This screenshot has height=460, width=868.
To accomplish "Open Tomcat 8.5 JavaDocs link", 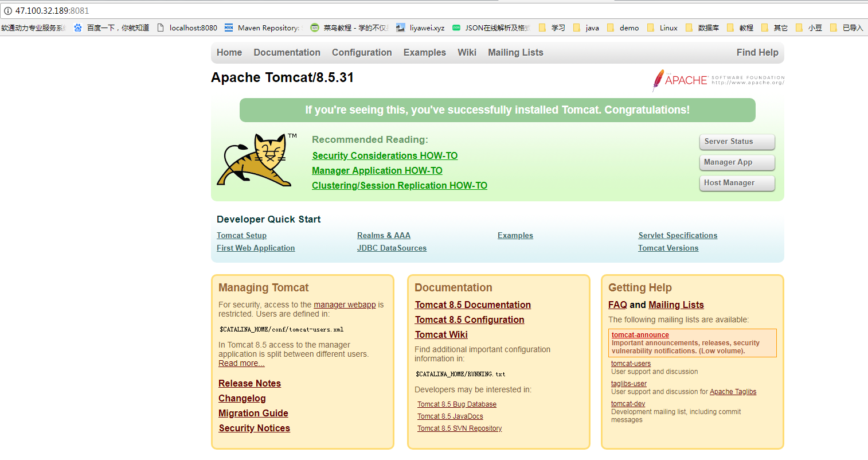I will pos(450,416).
